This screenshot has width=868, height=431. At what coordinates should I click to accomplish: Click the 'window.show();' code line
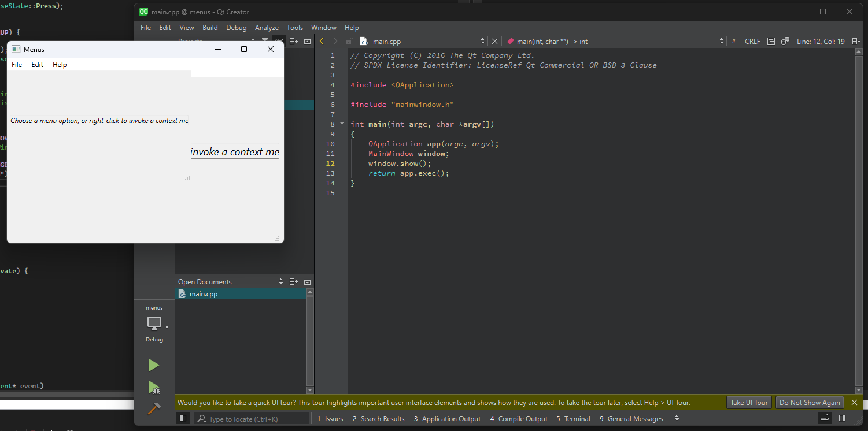[400, 164]
